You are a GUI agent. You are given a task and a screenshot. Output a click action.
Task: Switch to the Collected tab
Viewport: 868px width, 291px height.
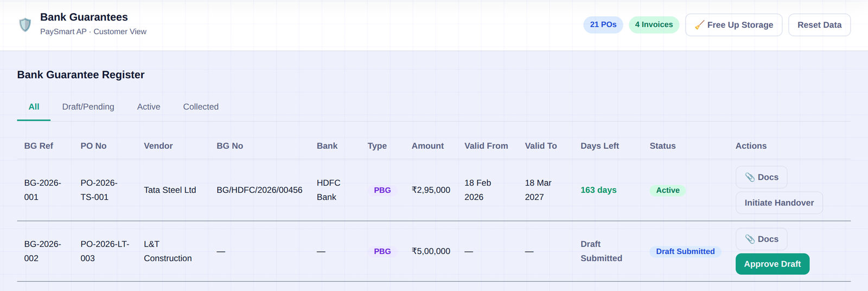pos(201,107)
